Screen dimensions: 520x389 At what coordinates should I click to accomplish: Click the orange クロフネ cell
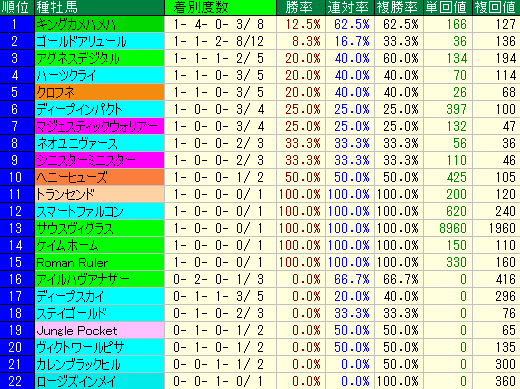[x=99, y=92]
